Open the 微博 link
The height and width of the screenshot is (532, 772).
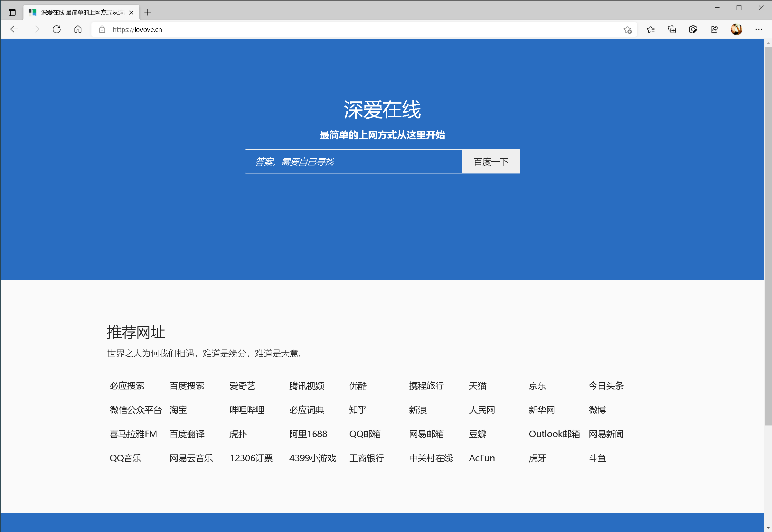(597, 410)
